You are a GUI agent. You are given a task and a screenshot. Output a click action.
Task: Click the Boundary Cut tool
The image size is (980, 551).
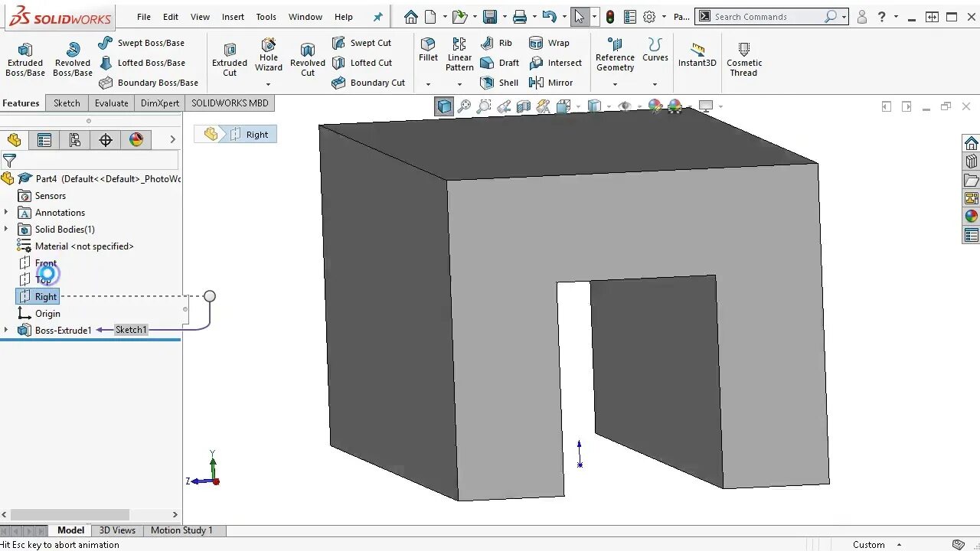pos(369,83)
